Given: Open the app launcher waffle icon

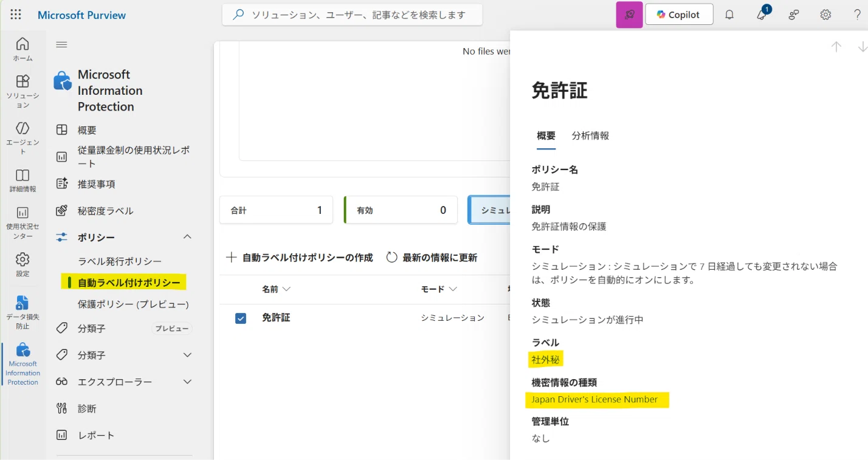Looking at the screenshot, I should pos(16,15).
